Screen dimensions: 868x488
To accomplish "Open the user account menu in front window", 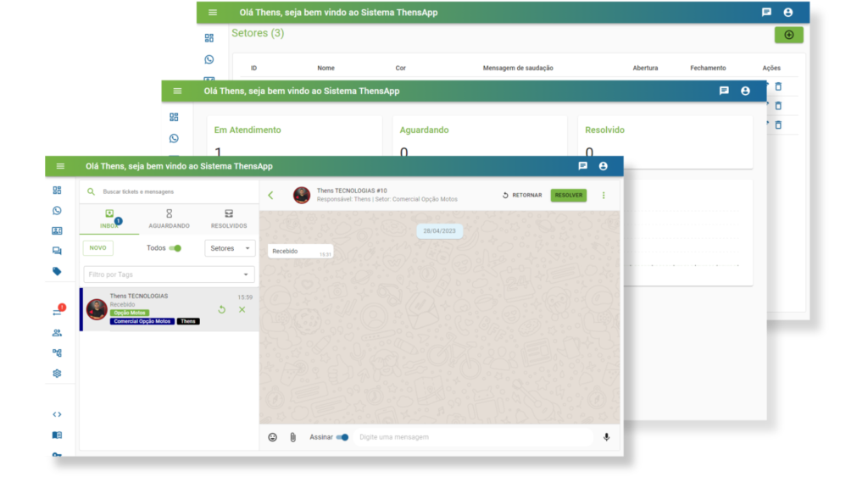I will (x=603, y=166).
